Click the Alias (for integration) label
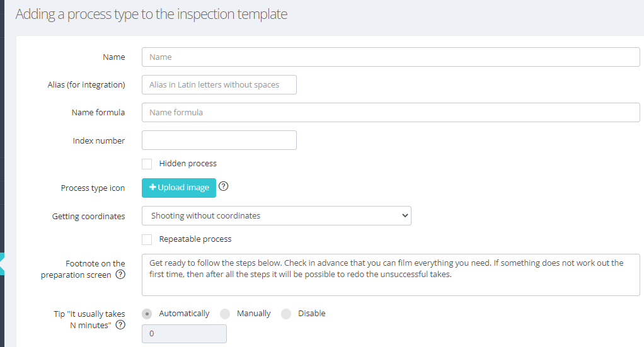Image resolution: width=644 pixels, height=347 pixels. coord(86,84)
